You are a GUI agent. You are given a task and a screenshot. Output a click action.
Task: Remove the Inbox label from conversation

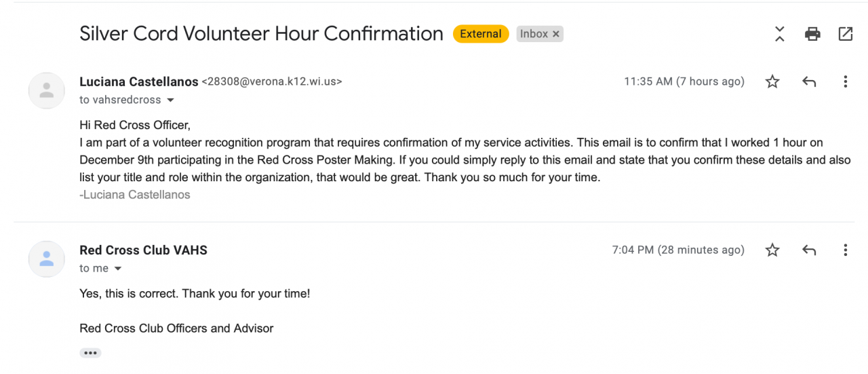click(x=556, y=34)
